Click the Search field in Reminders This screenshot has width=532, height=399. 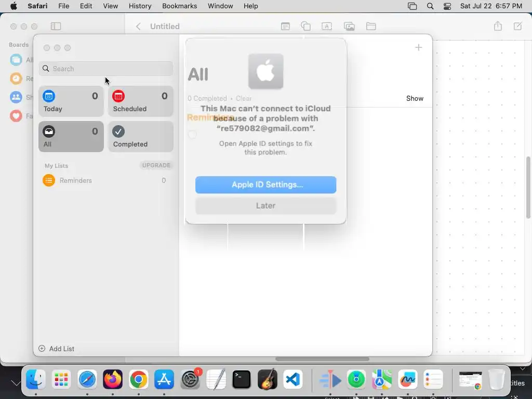coord(106,69)
